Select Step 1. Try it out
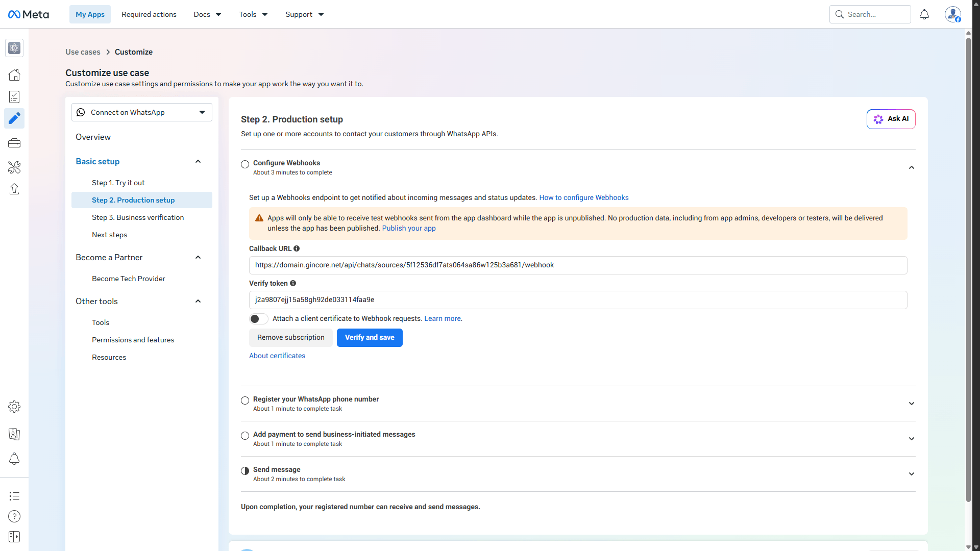 (x=118, y=183)
